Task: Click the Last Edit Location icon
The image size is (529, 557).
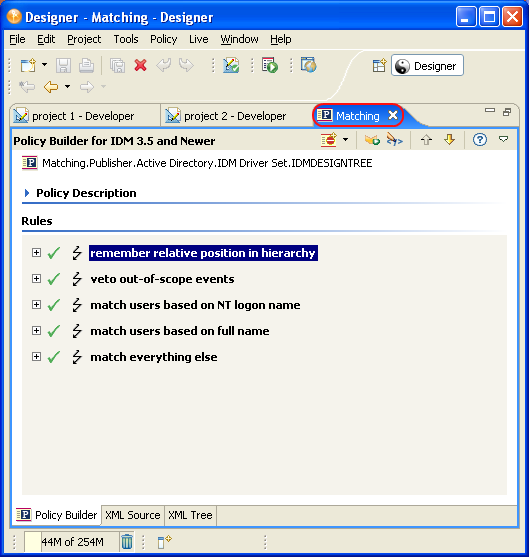Action: (27, 87)
